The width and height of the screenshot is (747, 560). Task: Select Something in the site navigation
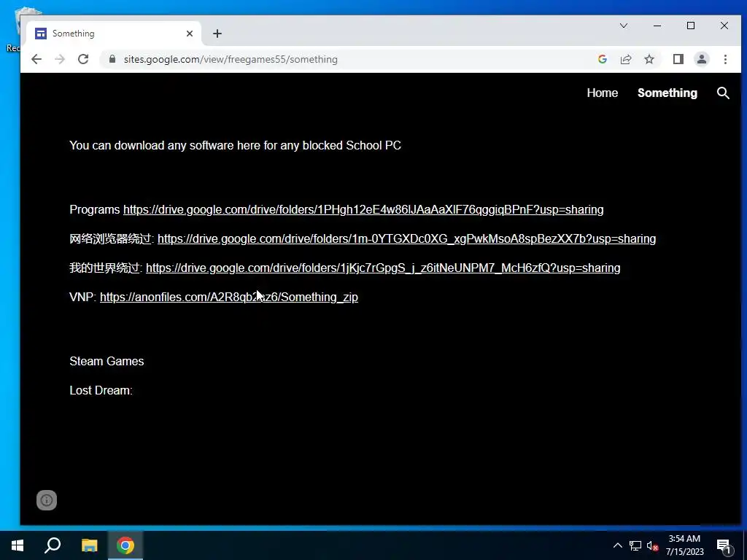click(x=667, y=93)
